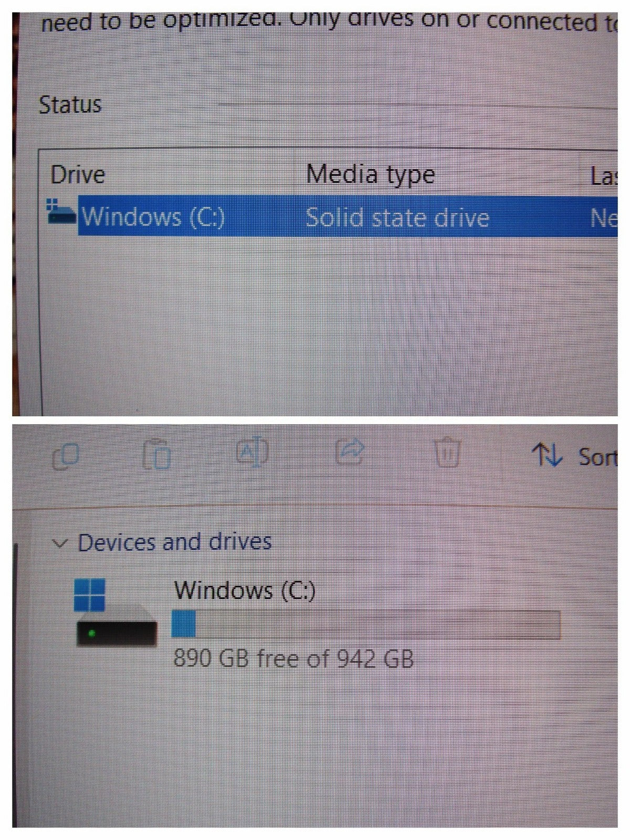Image resolution: width=630 pixels, height=840 pixels.
Task: Click the Drive column header
Action: [78, 175]
